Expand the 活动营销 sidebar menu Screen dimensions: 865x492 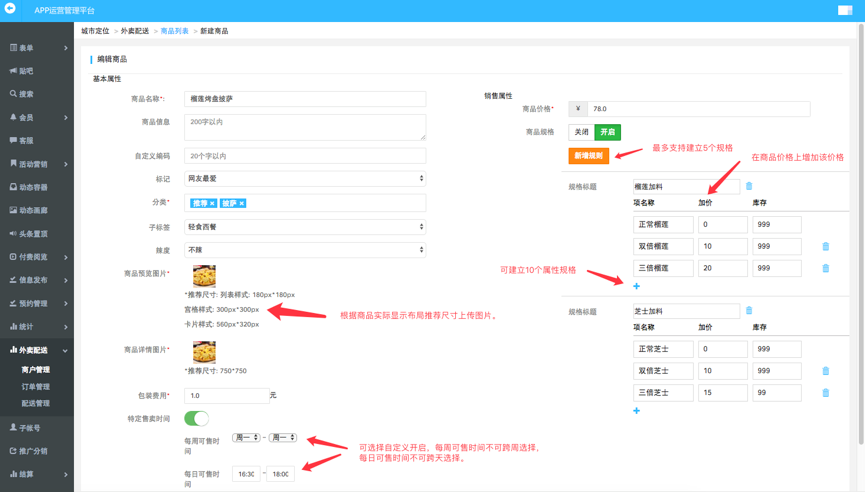(36, 164)
